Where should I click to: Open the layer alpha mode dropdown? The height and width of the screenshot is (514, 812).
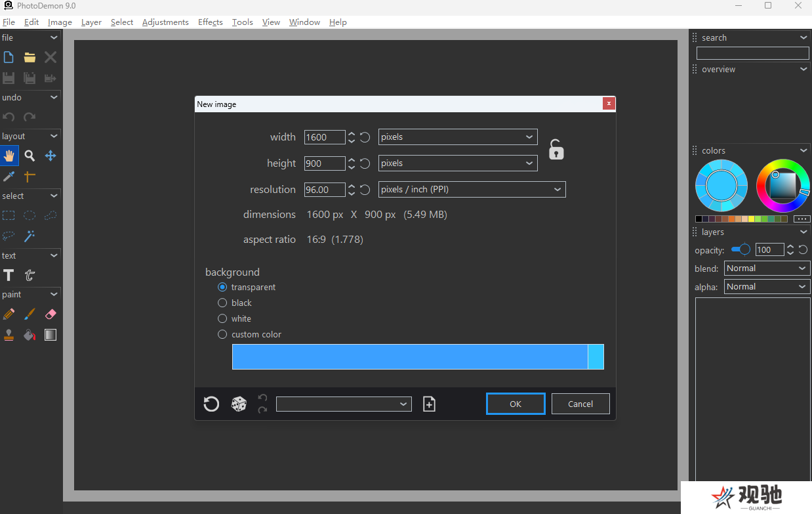[x=767, y=286]
